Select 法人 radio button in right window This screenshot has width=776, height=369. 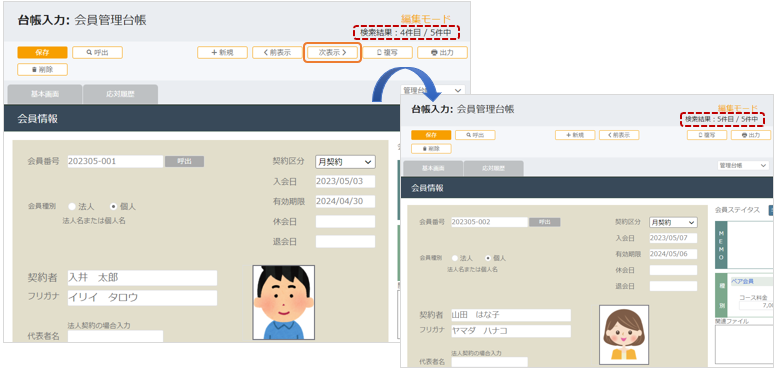point(455,258)
